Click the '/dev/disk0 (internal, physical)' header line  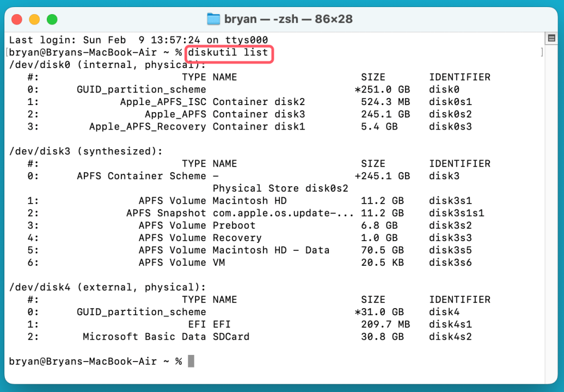(x=107, y=65)
